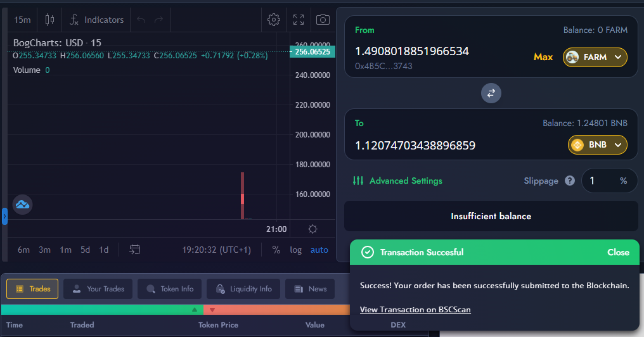Toggle the auto scale option
The width and height of the screenshot is (644, 337).
point(319,250)
